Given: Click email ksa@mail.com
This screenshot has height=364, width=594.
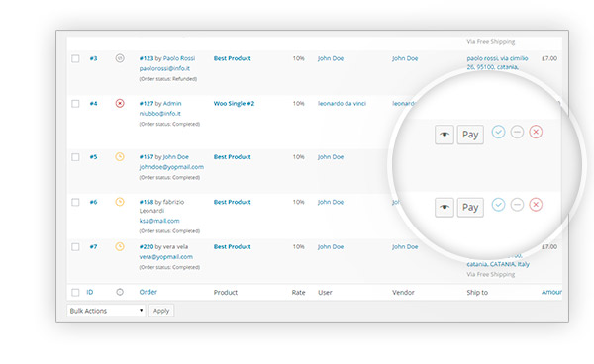Looking at the screenshot, I should pos(159,221).
